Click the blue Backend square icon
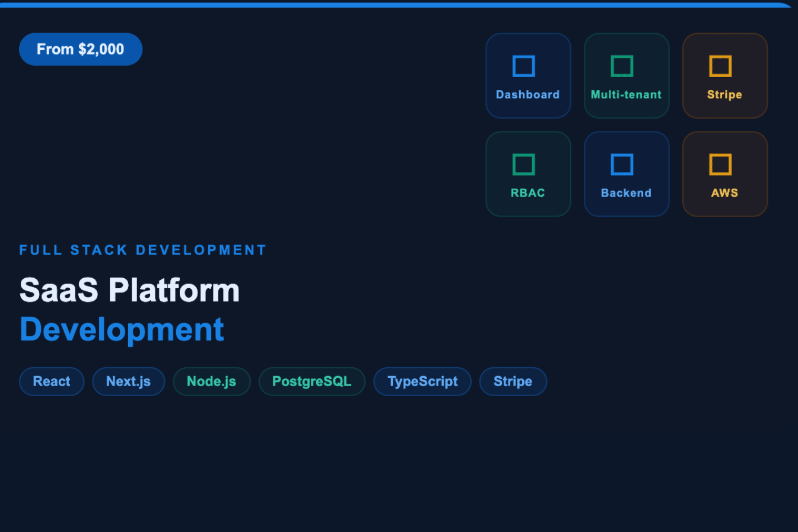Screen dimensions: 798x532 [x=622, y=164]
